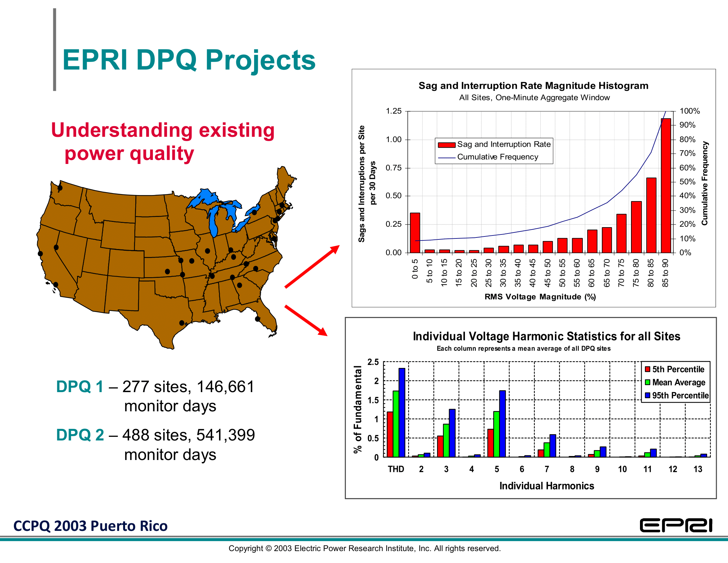Click the blue 95th Percentile legend square
The height and width of the screenshot is (563, 728).
pyautogui.click(x=648, y=395)
